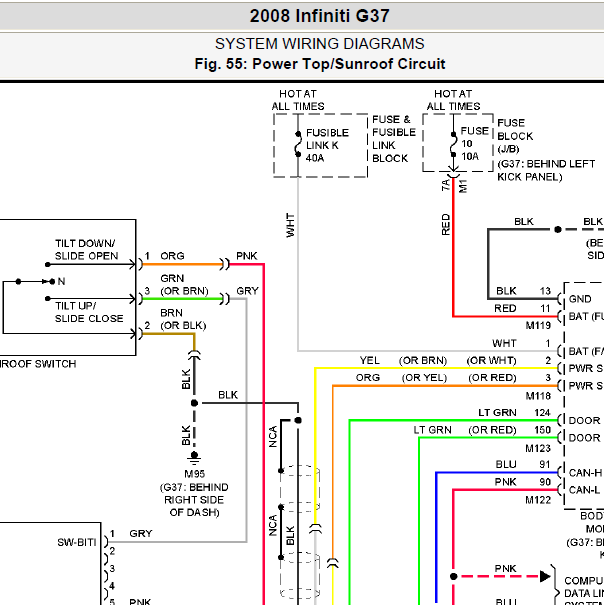604x605 pixels.
Task: Click the neutral "N" switch position
Action: coord(61,281)
